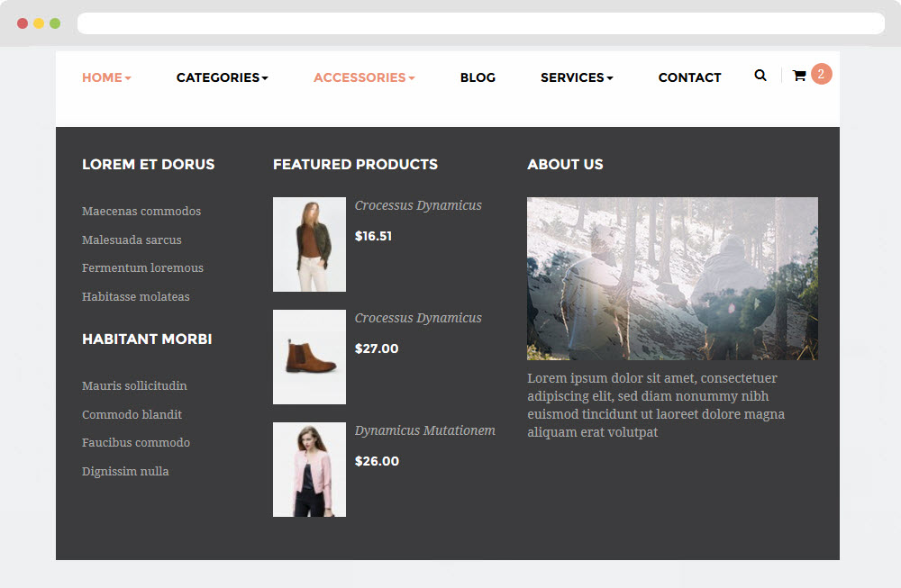901x588 pixels.
Task: Click the $27.00 price
Action: (x=377, y=348)
